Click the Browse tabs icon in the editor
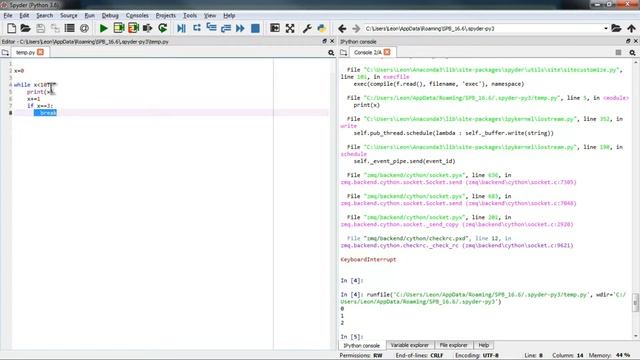This screenshot has height=360, width=640. [x=5, y=53]
